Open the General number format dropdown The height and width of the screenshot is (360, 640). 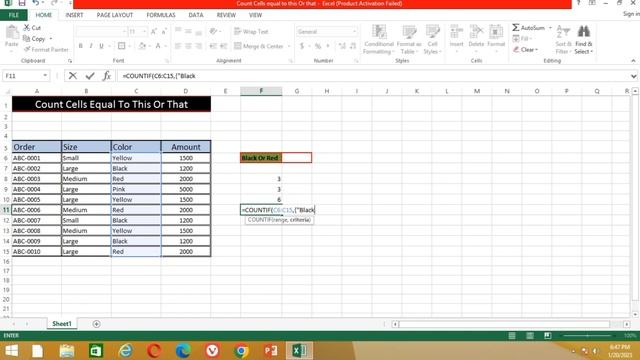[x=354, y=31]
